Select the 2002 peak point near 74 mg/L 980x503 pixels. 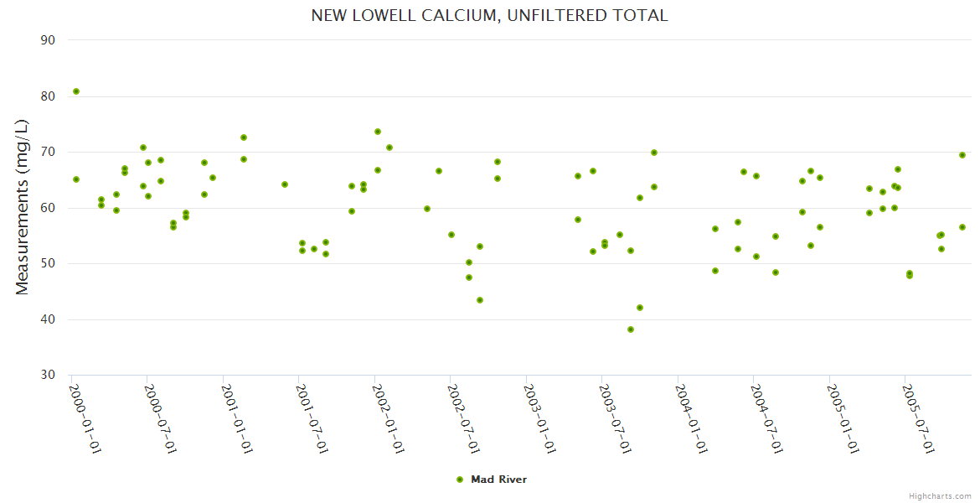pos(378,132)
